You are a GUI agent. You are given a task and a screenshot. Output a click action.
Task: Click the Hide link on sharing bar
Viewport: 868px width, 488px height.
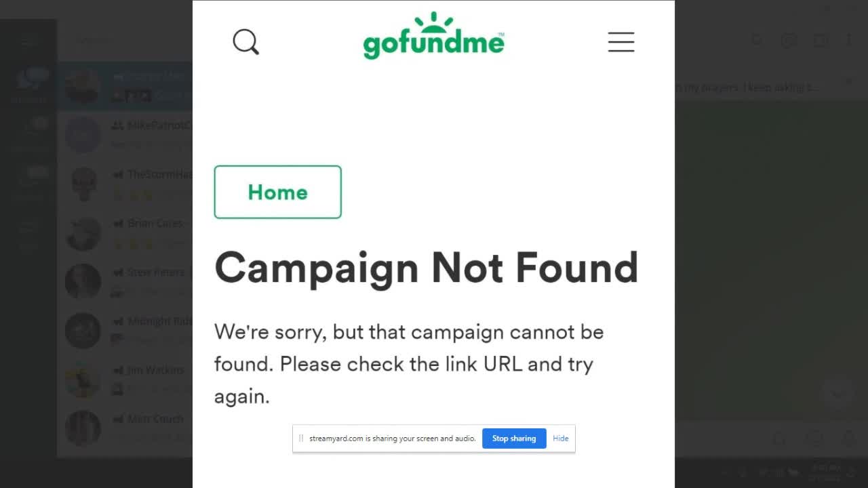tap(560, 439)
